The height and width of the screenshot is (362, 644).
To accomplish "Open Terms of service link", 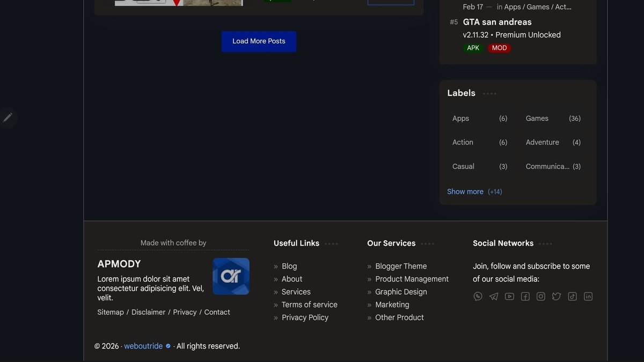I will (x=309, y=305).
